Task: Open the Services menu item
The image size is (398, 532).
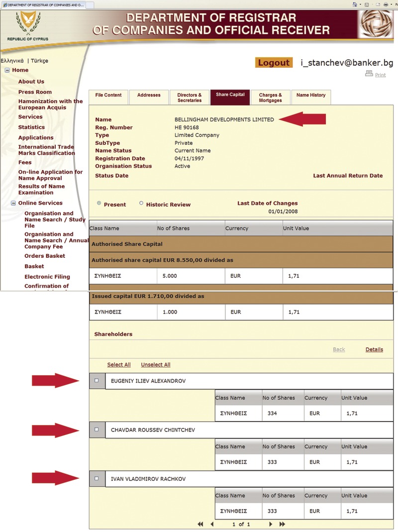Action: [30, 117]
